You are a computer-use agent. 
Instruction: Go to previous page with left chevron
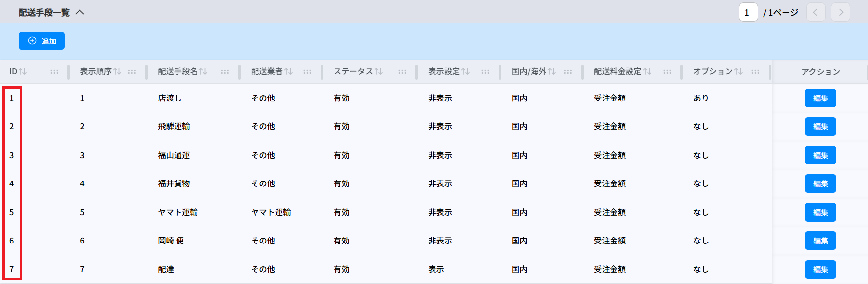pos(815,12)
